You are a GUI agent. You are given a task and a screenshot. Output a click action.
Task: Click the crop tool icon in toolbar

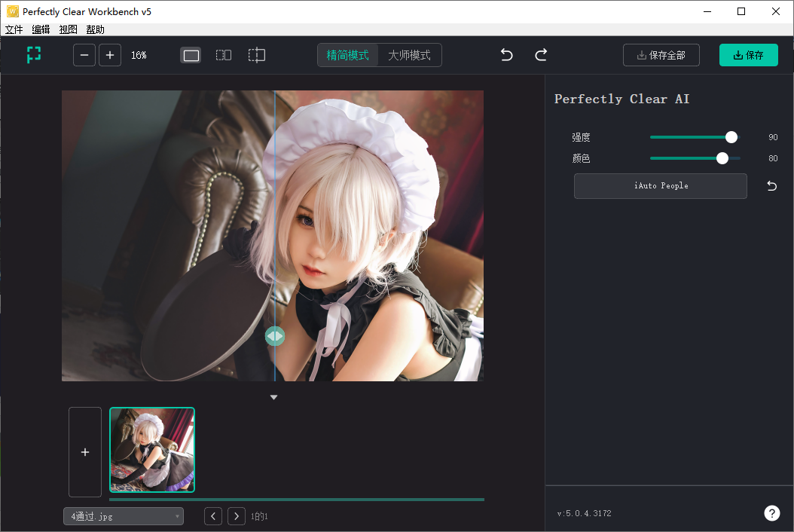[x=33, y=55]
